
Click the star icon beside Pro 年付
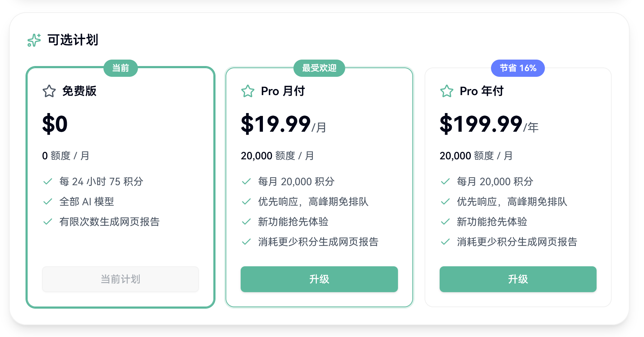(x=446, y=91)
